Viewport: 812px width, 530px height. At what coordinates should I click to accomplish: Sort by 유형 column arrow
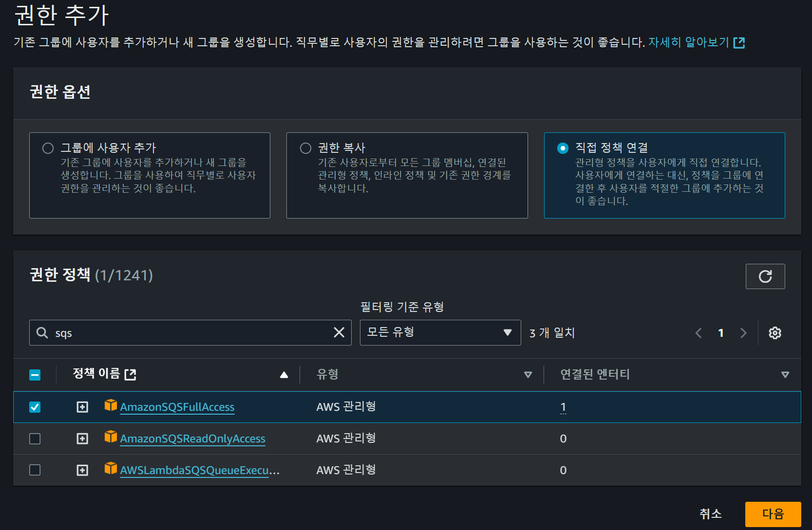point(528,375)
